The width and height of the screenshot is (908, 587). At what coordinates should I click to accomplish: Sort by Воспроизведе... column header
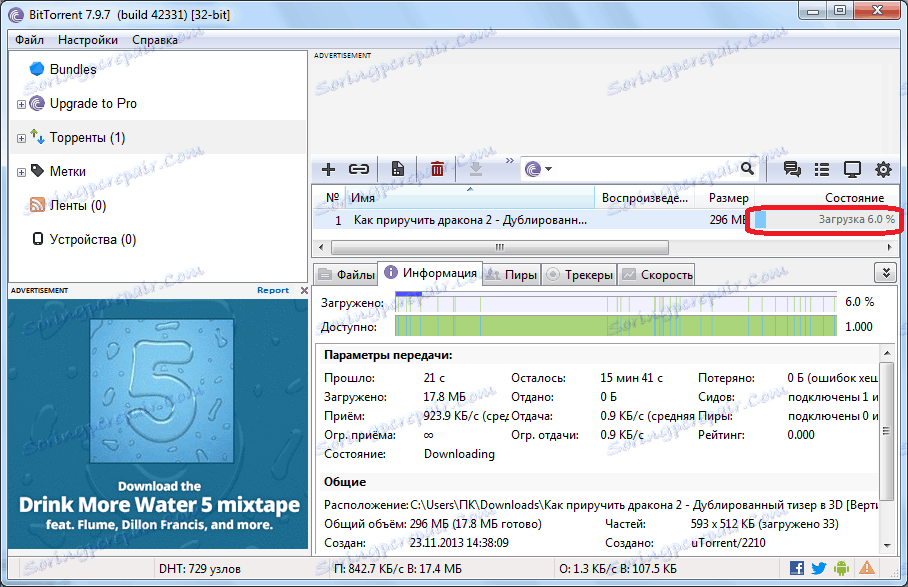[x=645, y=197]
